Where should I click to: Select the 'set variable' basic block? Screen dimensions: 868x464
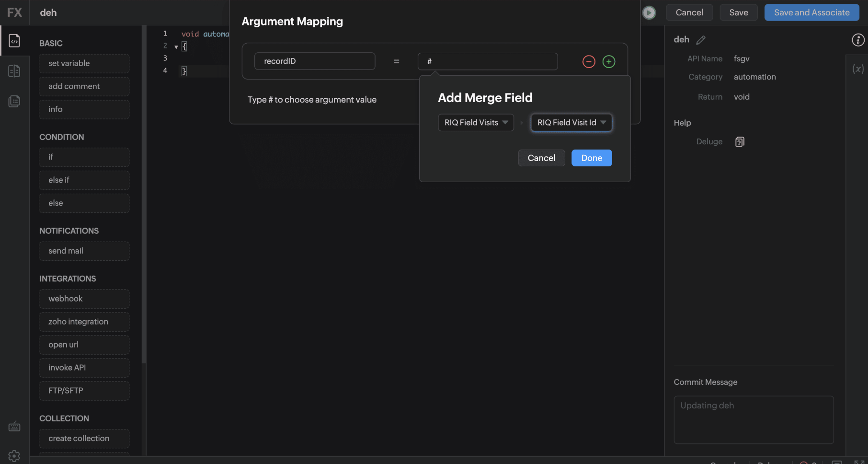(84, 64)
